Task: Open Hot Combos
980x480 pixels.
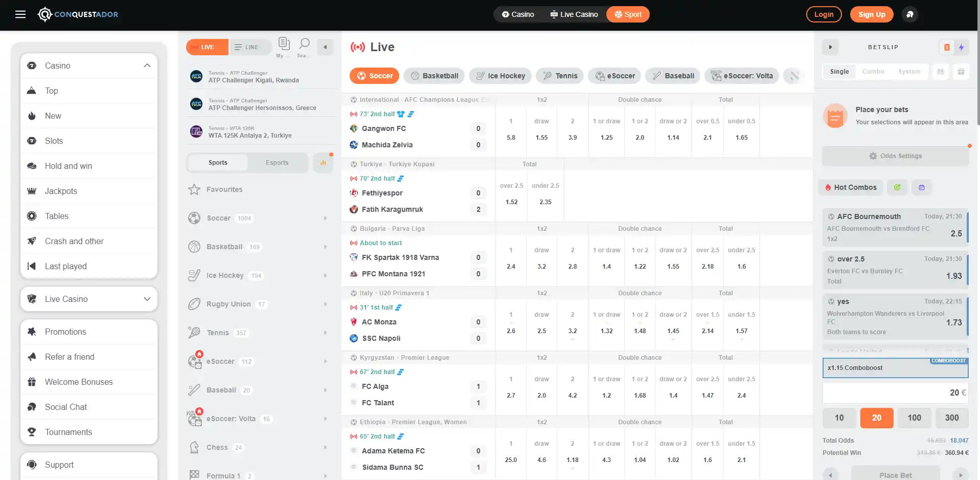Action: 850,187
